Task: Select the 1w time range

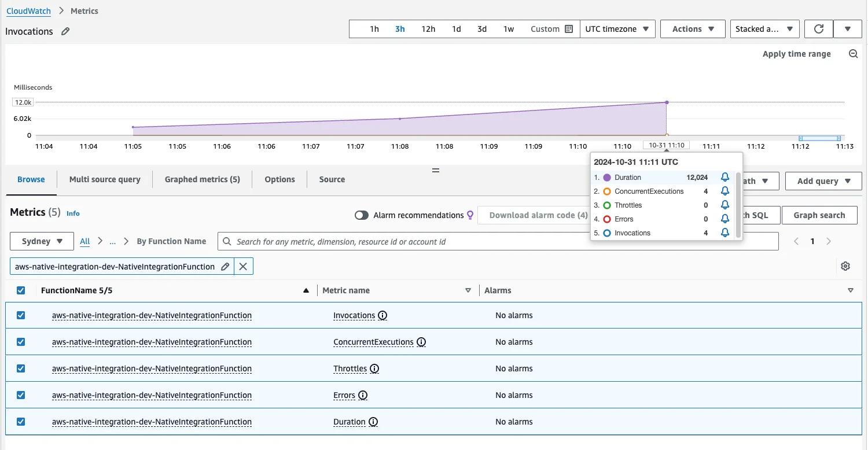Action: [x=508, y=28]
